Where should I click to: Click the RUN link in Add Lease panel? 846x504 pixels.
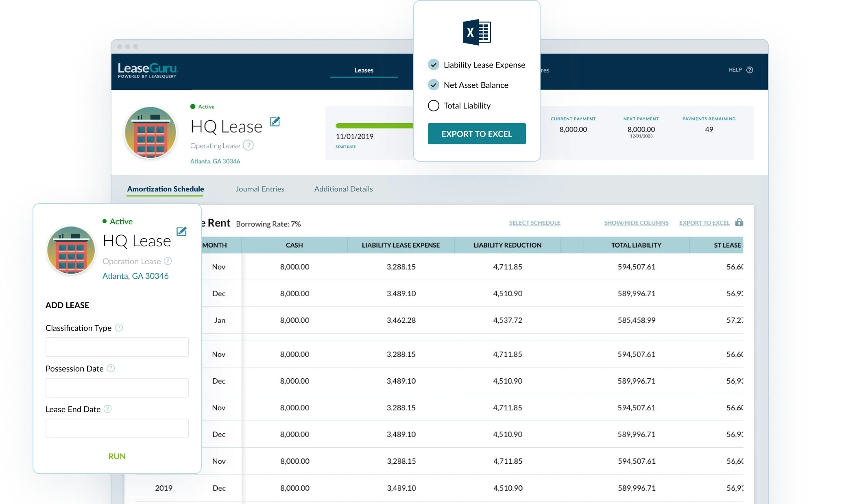pyautogui.click(x=117, y=456)
